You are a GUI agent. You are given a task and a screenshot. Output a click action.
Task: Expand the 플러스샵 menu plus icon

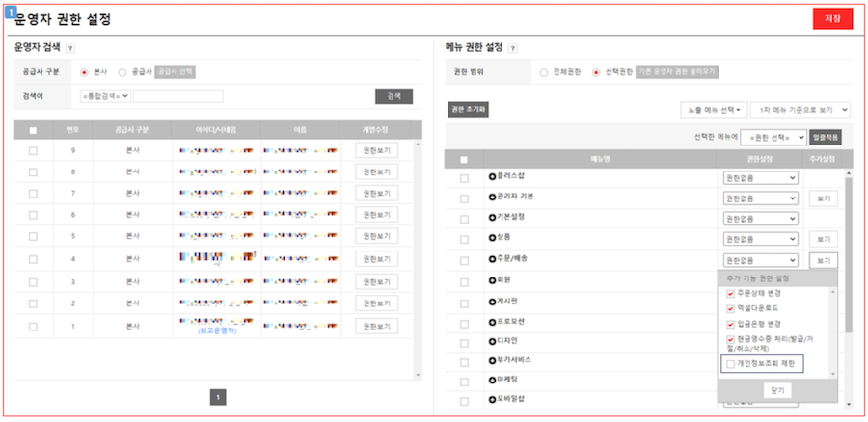click(x=492, y=178)
